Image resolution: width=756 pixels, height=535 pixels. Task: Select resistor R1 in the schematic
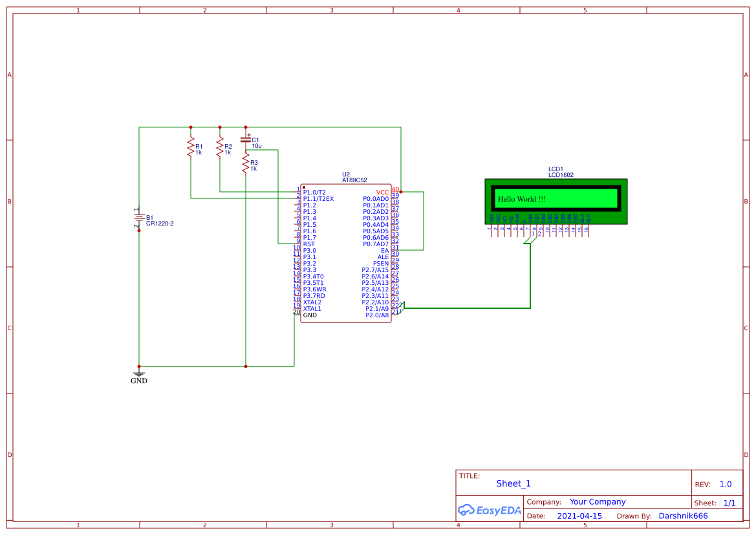(x=191, y=147)
